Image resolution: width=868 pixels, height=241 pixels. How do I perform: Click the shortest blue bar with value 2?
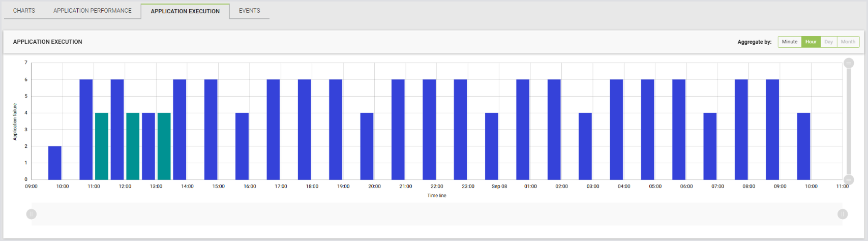click(55, 163)
